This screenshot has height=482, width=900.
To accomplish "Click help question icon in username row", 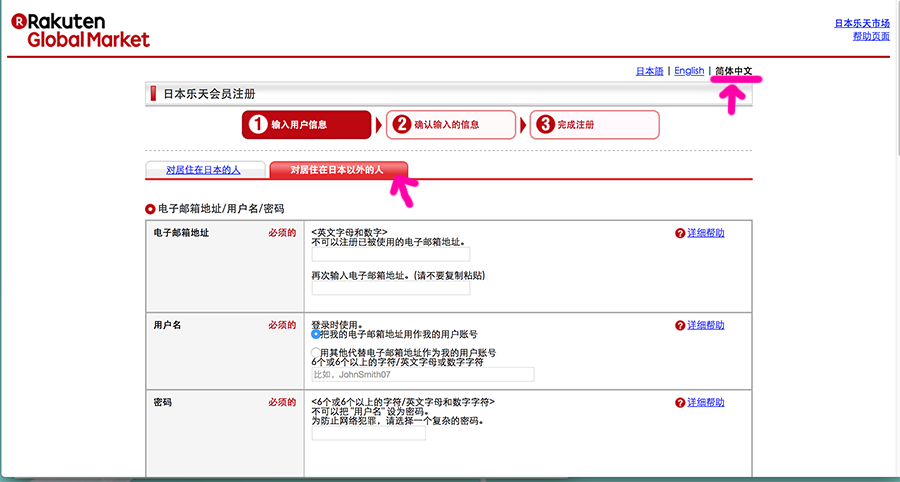I will pyautogui.click(x=680, y=326).
